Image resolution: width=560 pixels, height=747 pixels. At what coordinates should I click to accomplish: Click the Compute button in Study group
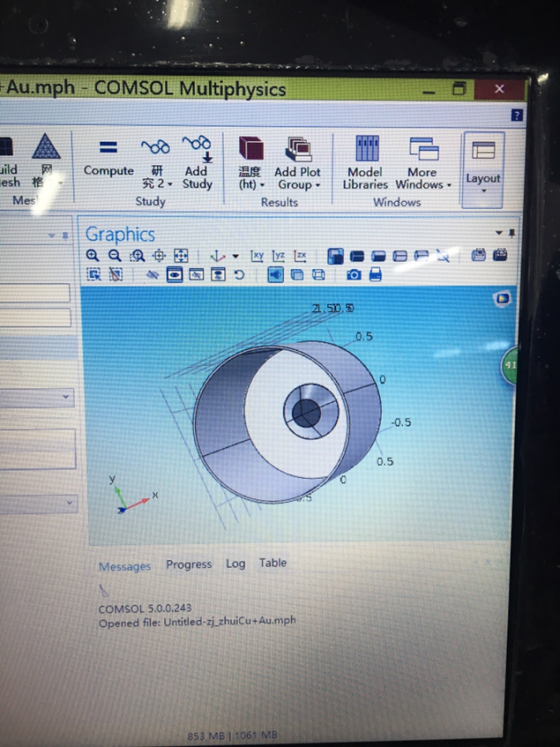[x=109, y=159]
